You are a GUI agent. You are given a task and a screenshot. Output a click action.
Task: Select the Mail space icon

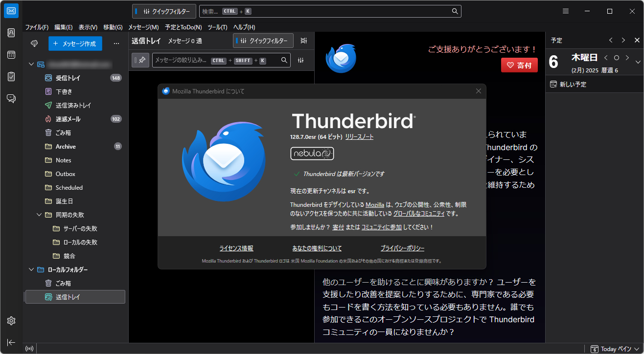[x=11, y=11]
